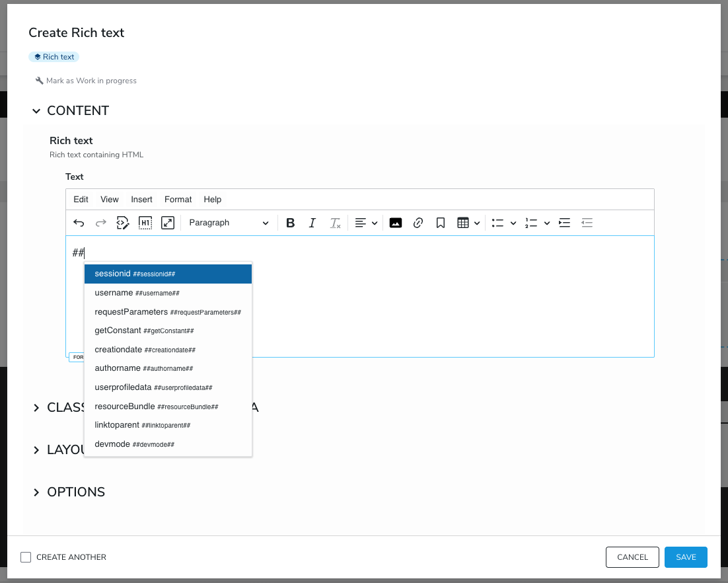The height and width of the screenshot is (583, 728).
Task: Apply bold formatting
Action: click(290, 223)
